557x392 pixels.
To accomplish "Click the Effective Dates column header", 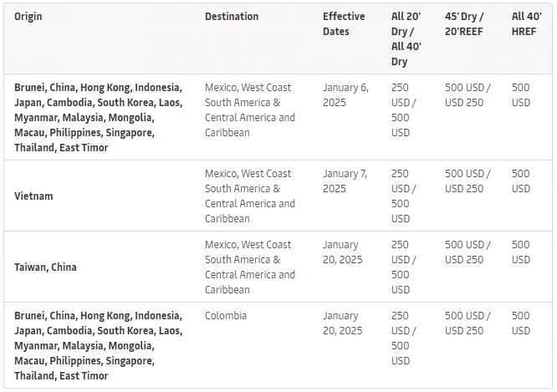I will (x=344, y=24).
